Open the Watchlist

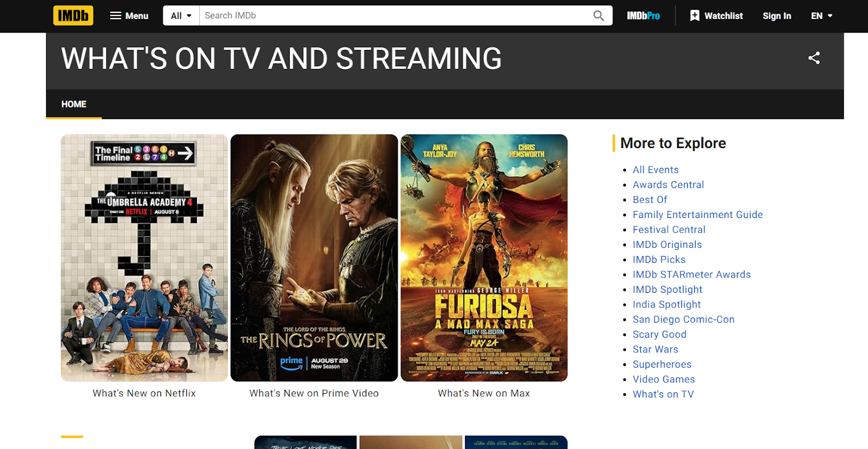(717, 16)
